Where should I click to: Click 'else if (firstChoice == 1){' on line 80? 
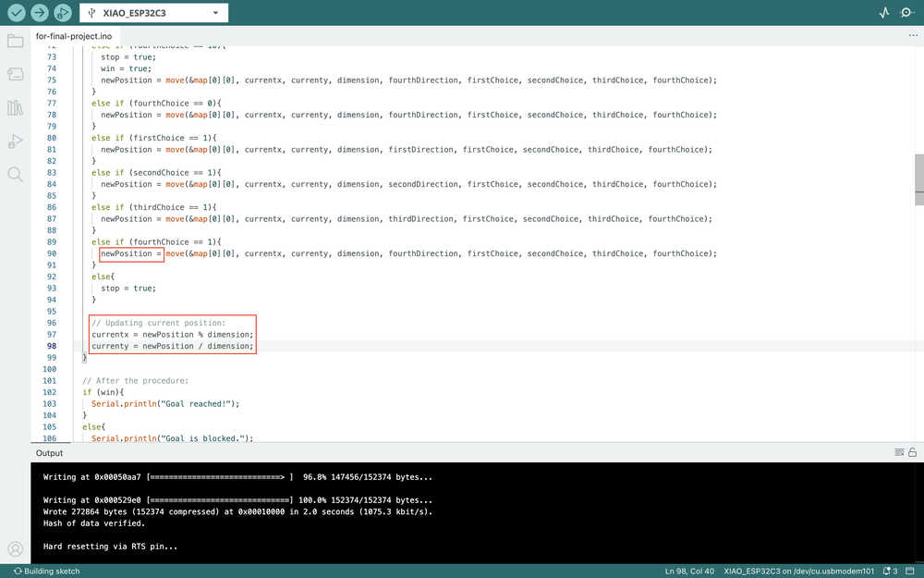(153, 138)
